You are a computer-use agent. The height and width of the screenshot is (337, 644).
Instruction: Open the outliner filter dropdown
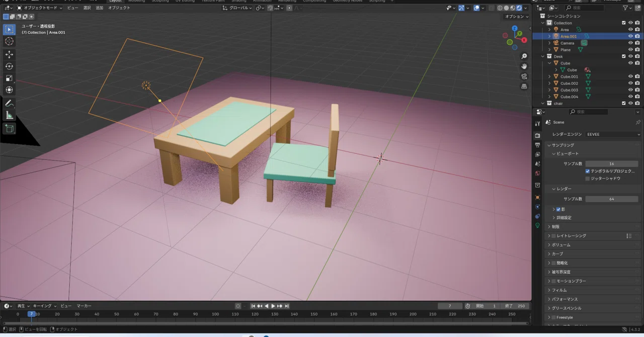[x=627, y=8]
